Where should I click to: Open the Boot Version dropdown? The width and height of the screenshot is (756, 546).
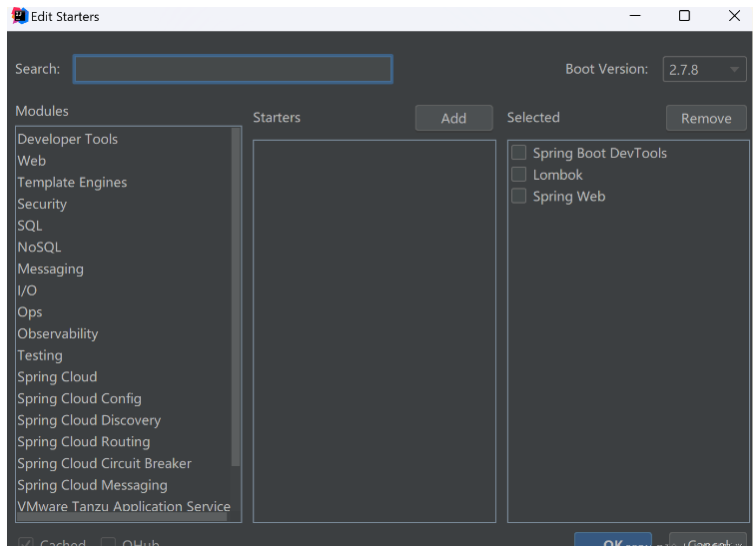coord(704,70)
